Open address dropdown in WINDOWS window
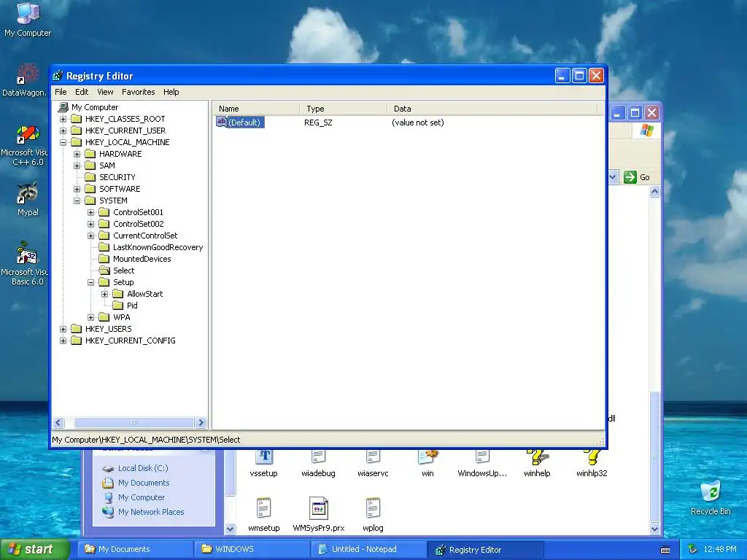This screenshot has width=747, height=560. 613,177
